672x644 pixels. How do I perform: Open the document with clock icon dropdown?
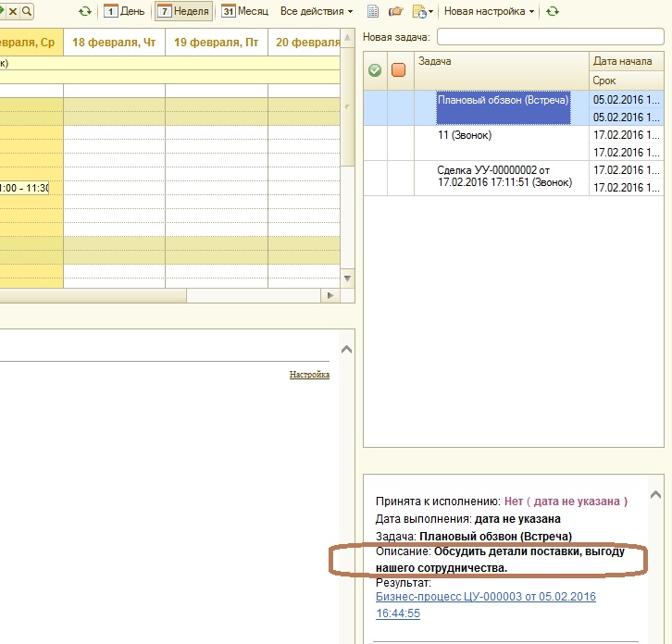423,12
